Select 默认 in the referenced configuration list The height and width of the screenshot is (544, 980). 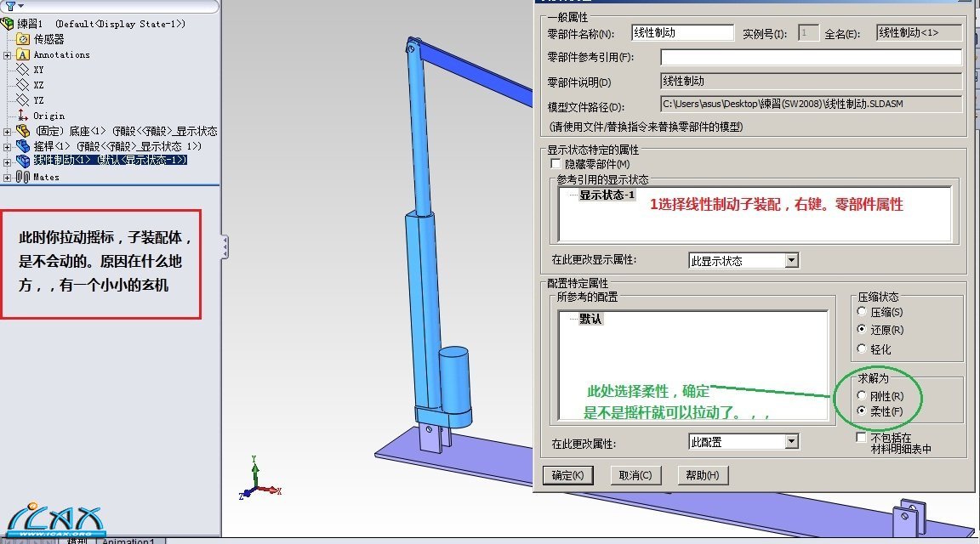tap(590, 319)
